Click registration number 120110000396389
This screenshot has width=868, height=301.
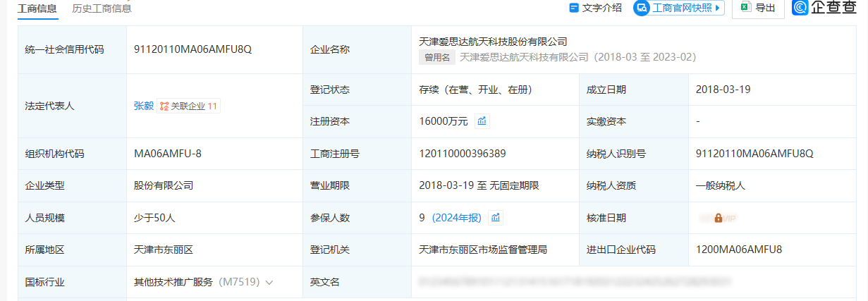pos(463,153)
